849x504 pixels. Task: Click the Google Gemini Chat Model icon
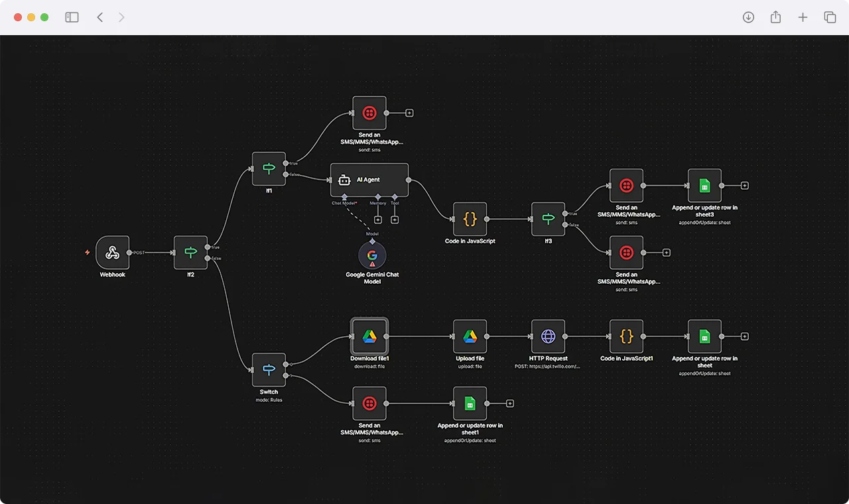[x=372, y=255]
